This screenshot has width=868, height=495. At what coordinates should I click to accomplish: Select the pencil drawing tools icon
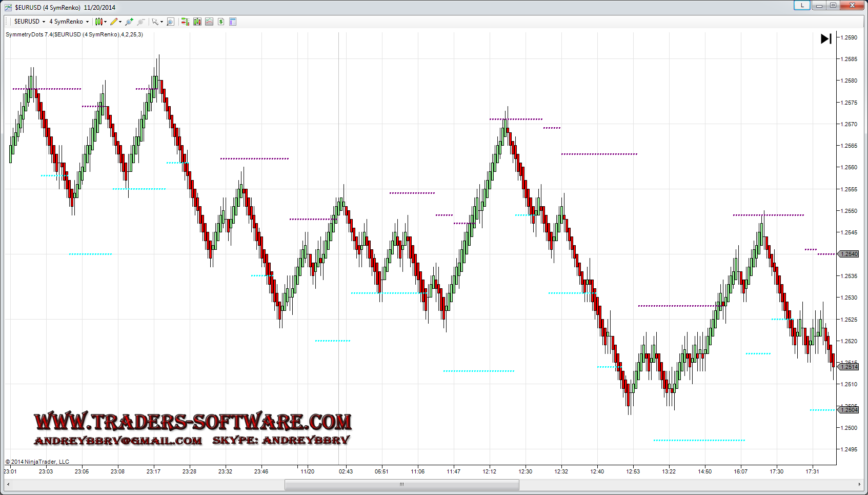click(x=115, y=22)
